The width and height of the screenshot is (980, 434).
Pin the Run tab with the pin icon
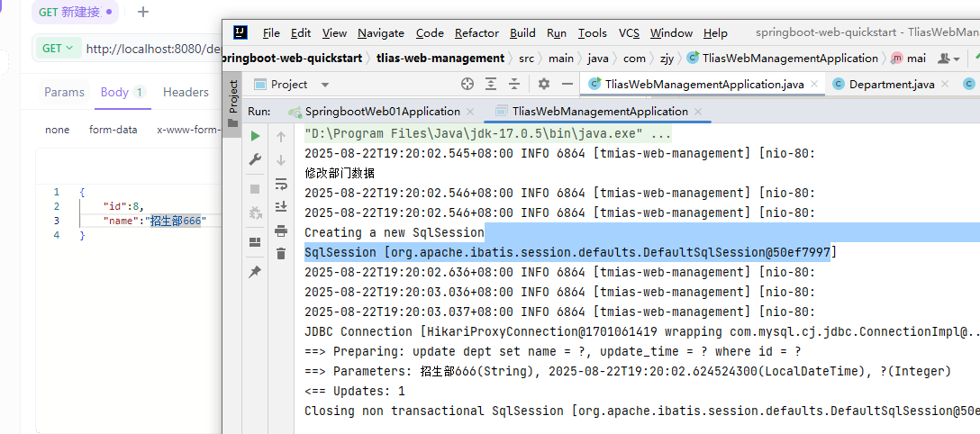click(255, 271)
